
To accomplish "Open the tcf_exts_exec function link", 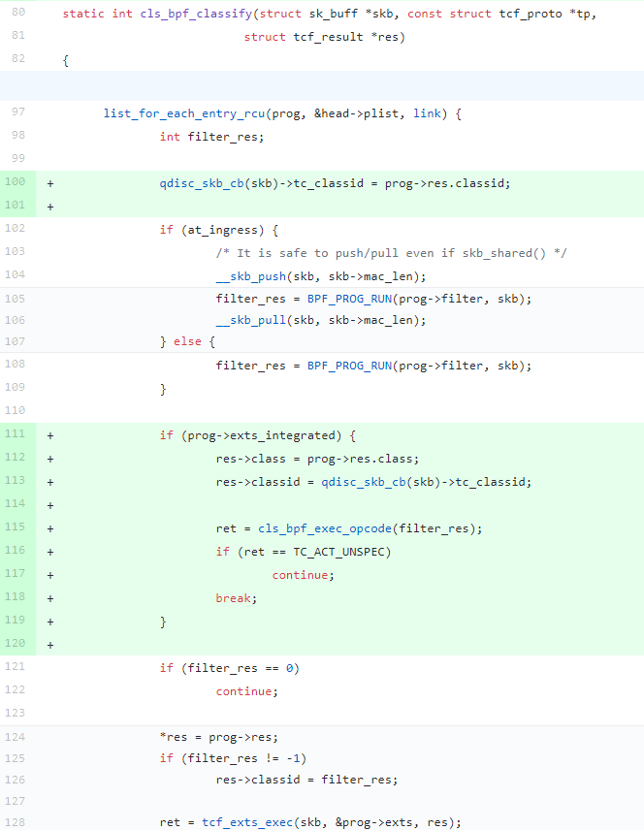I will click(x=247, y=822).
